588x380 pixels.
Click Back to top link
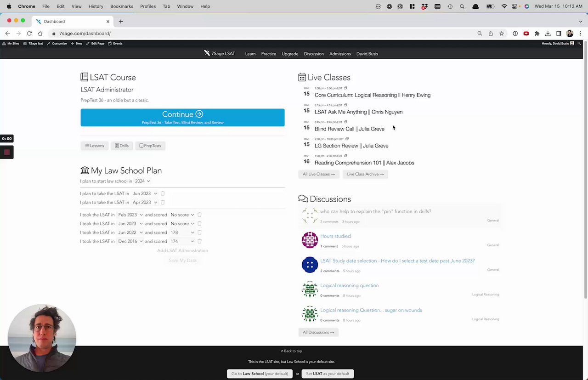pyautogui.click(x=291, y=351)
